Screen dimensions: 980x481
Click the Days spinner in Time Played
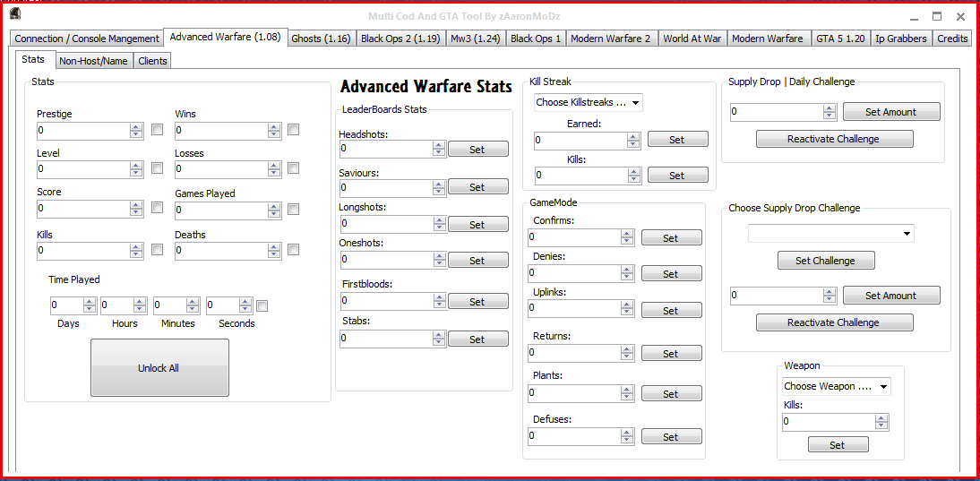(x=90, y=305)
